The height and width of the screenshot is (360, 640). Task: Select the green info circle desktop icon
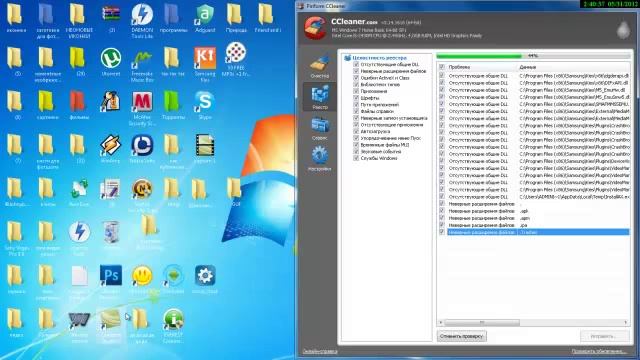tap(173, 325)
